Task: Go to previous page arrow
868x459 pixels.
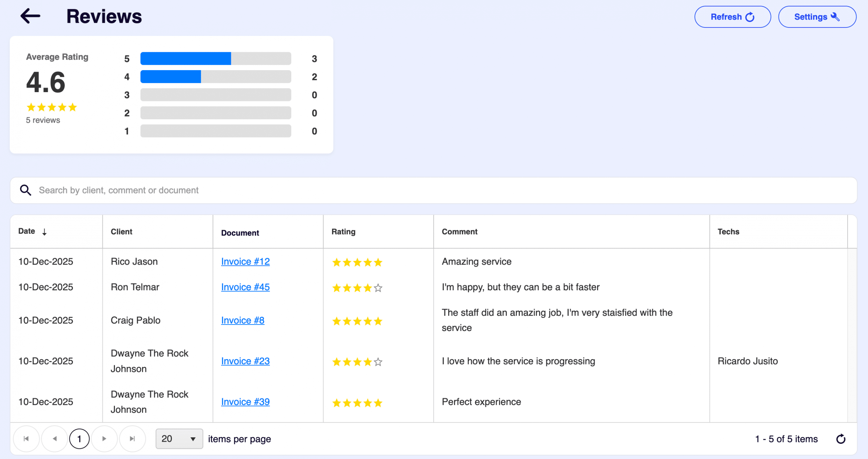Action: pos(55,439)
